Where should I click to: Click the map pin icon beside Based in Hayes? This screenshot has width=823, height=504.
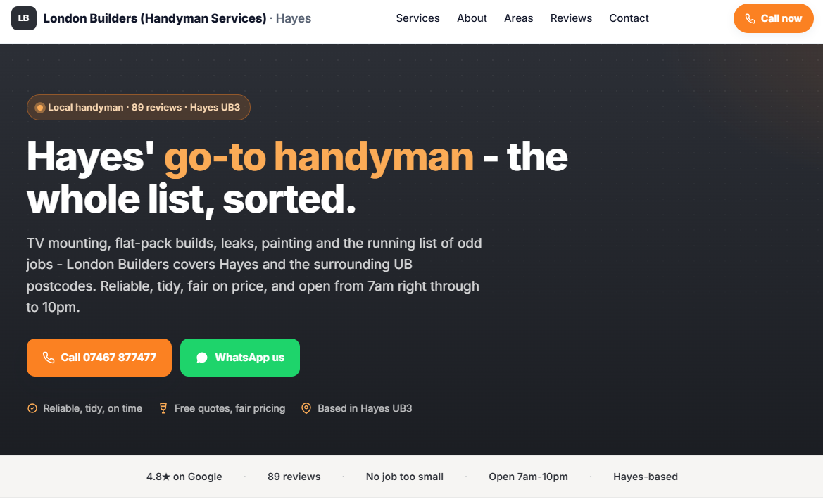(x=306, y=408)
